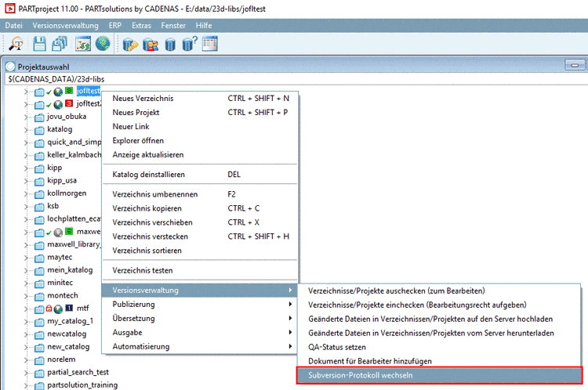Click the green status badge of jofltest
This screenshot has width=588, height=390.
coord(69,91)
